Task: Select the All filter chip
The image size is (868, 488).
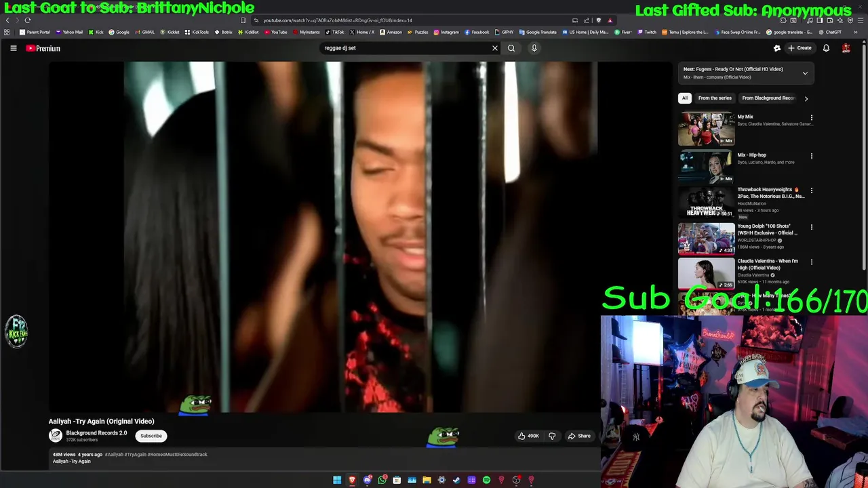Action: point(685,98)
